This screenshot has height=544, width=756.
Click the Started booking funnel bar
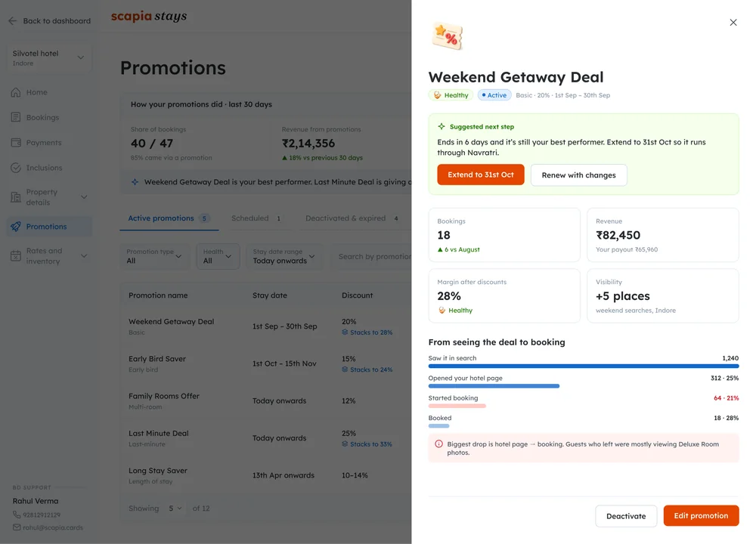coord(457,406)
